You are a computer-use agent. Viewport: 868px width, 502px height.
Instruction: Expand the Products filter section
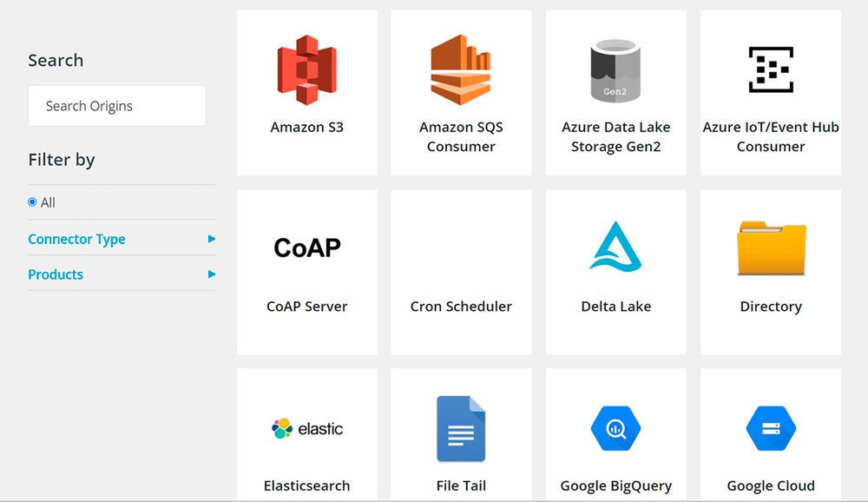point(56,274)
